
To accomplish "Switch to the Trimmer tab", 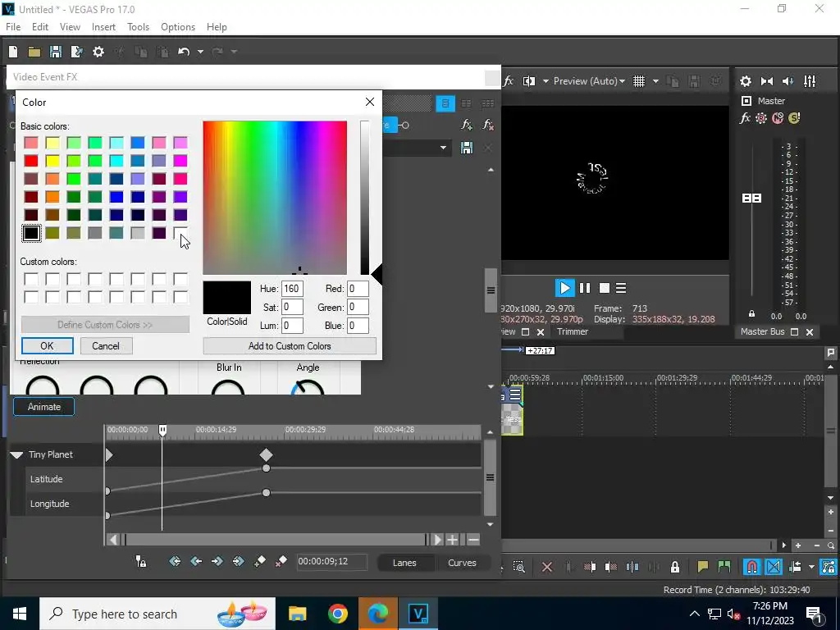I will coord(572,331).
